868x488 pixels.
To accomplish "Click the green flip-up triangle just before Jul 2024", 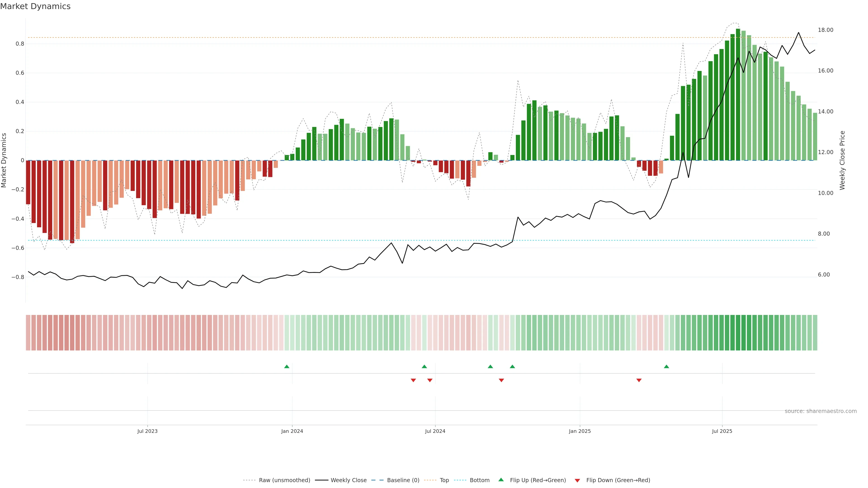I will click(424, 366).
